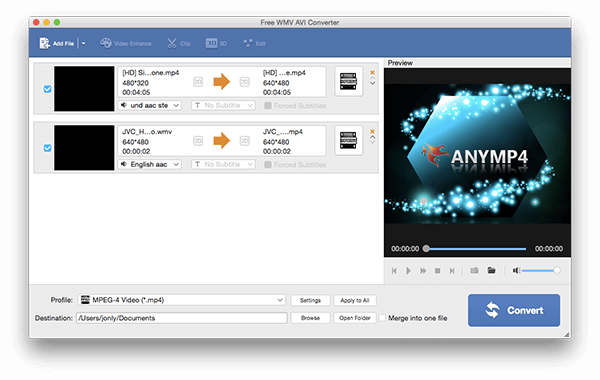Open the Edit effects tool
Viewport: 600px width, 380px height.
[254, 43]
